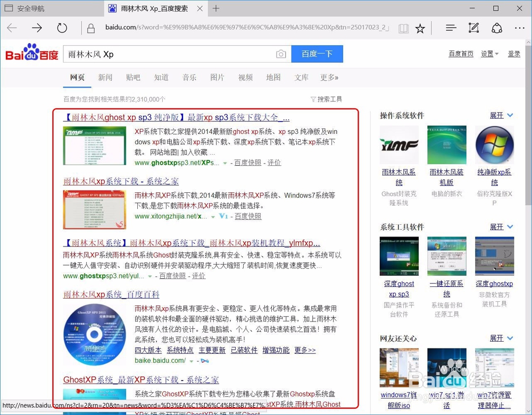The height and width of the screenshot is (415, 532).
Task: Select the 音乐 search category
Action: (189, 78)
